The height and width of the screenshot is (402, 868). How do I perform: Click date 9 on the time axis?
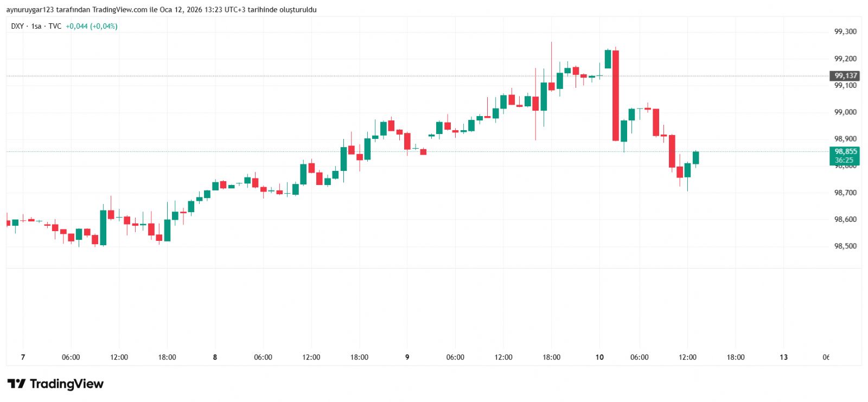tap(407, 357)
